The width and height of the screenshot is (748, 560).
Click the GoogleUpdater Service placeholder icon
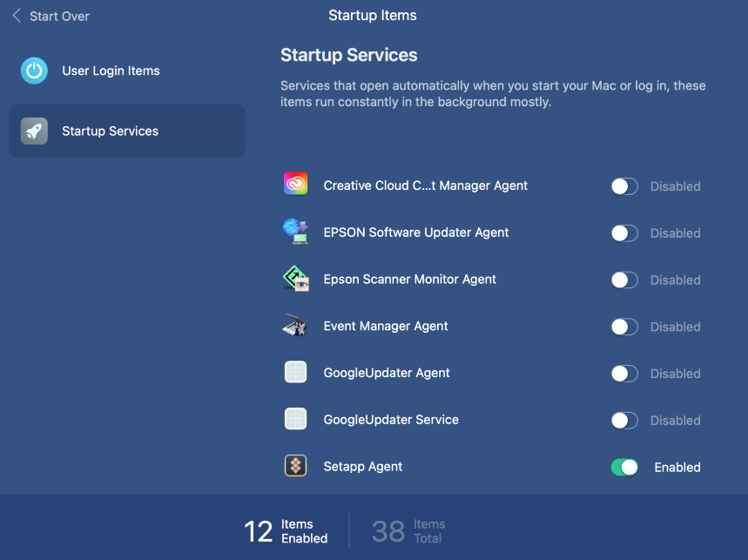pos(295,419)
